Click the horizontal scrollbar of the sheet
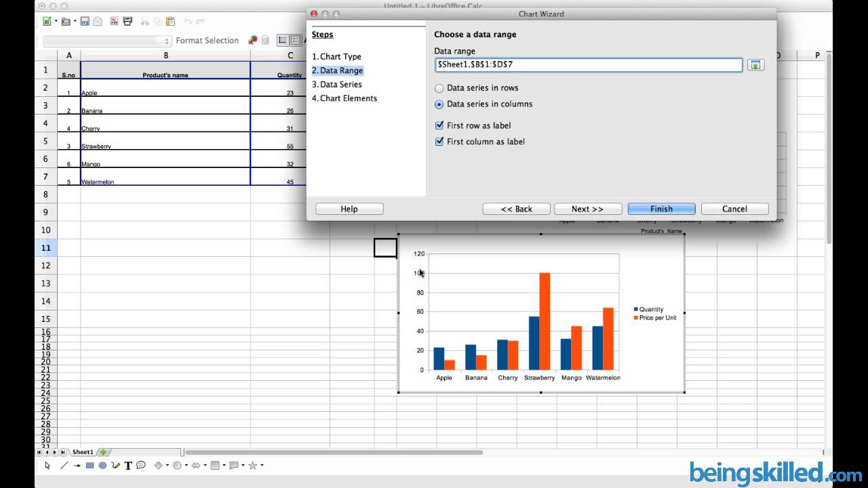 pyautogui.click(x=334, y=452)
